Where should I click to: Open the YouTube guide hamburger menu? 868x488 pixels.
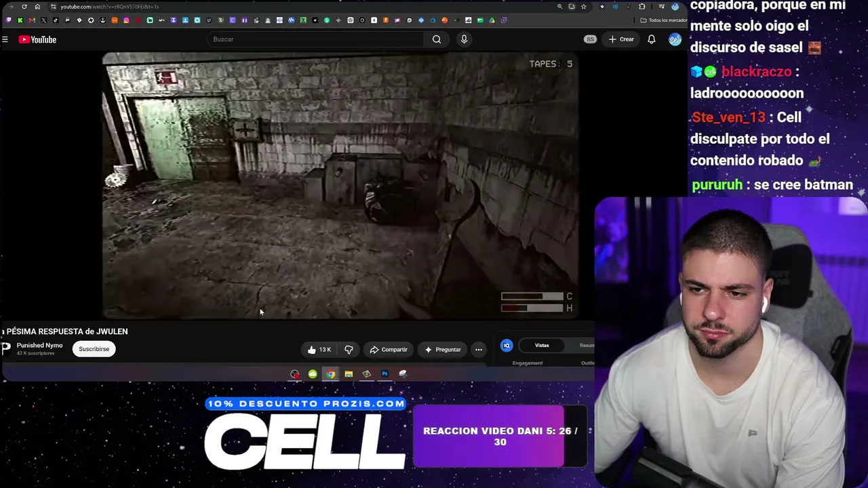coord(5,39)
